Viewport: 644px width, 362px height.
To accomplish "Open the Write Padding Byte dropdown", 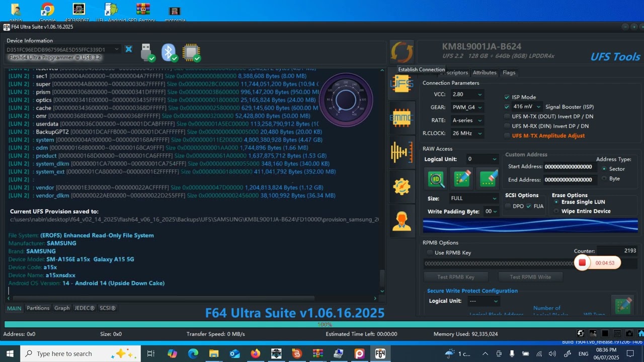I will click(x=491, y=212).
